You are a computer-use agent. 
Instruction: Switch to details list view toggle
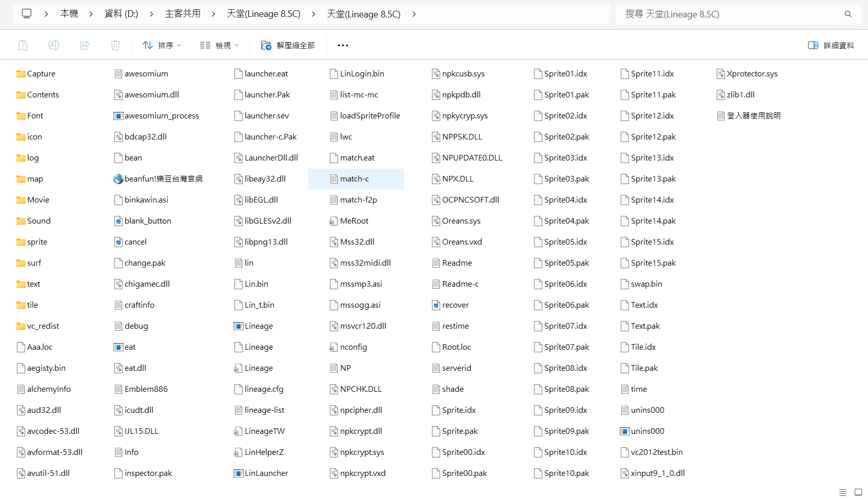[x=843, y=492]
